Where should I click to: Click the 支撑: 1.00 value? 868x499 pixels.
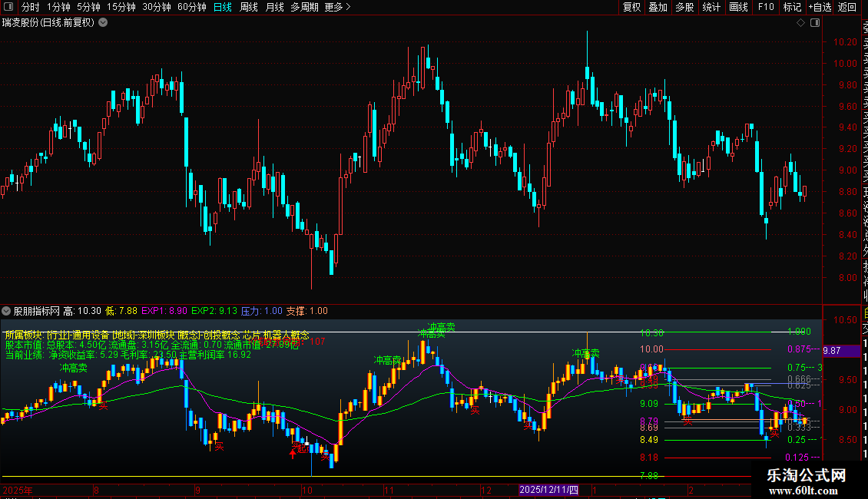(x=306, y=311)
